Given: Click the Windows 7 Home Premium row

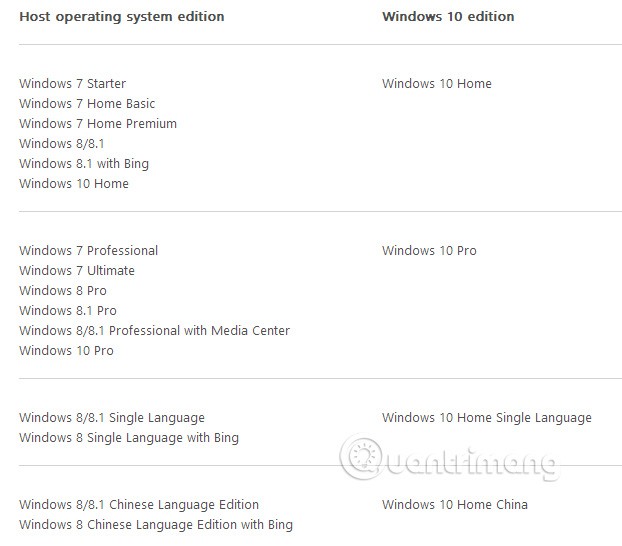Looking at the screenshot, I should click(x=98, y=124).
